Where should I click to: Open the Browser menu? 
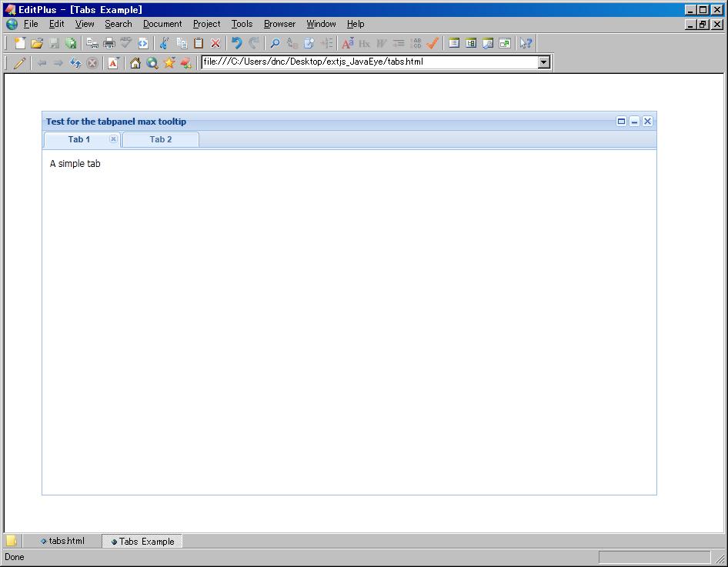[279, 24]
